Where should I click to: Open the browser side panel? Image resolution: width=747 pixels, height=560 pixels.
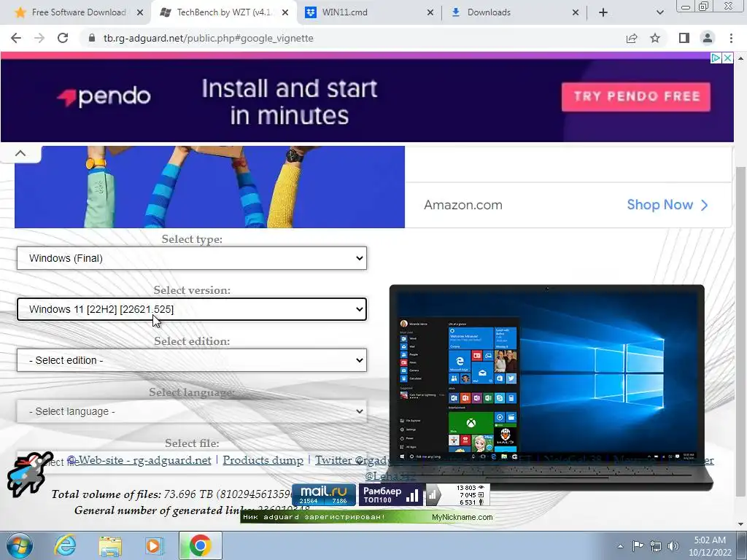pos(684,38)
